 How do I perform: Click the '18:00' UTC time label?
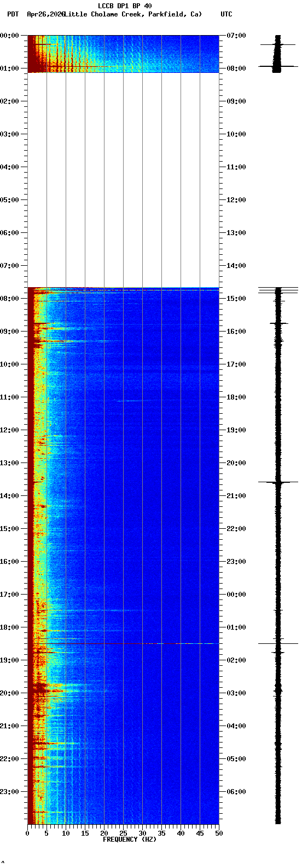coord(236,397)
